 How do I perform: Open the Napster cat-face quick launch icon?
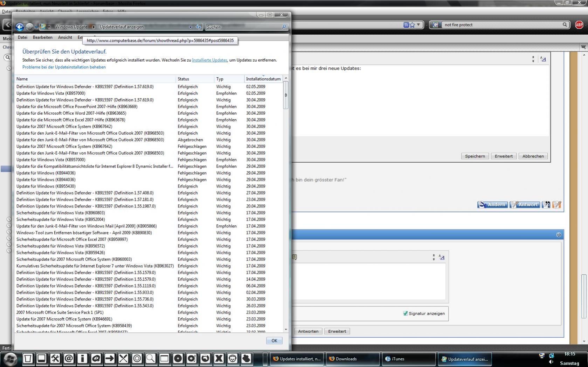point(233,358)
